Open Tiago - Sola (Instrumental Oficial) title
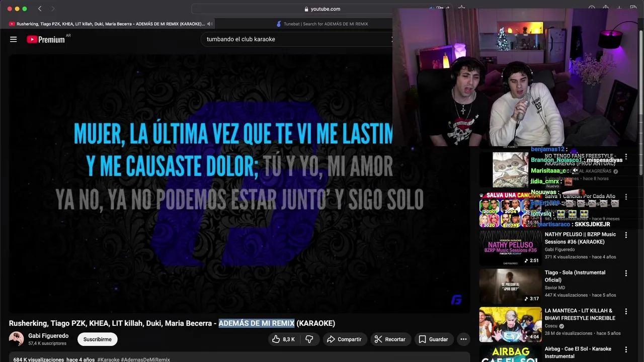This screenshot has height=362, width=644. click(x=575, y=277)
